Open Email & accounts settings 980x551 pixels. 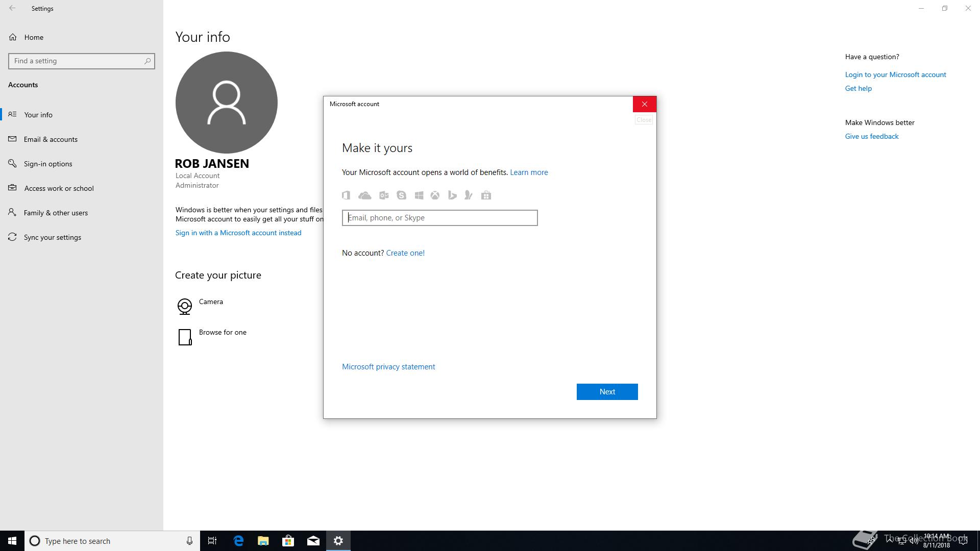point(82,139)
